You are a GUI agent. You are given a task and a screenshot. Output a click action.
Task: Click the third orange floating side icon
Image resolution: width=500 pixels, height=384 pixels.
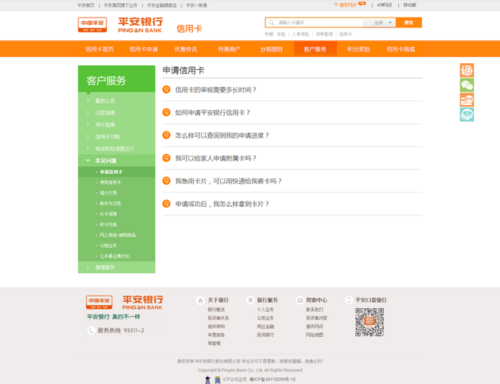tap(467, 100)
